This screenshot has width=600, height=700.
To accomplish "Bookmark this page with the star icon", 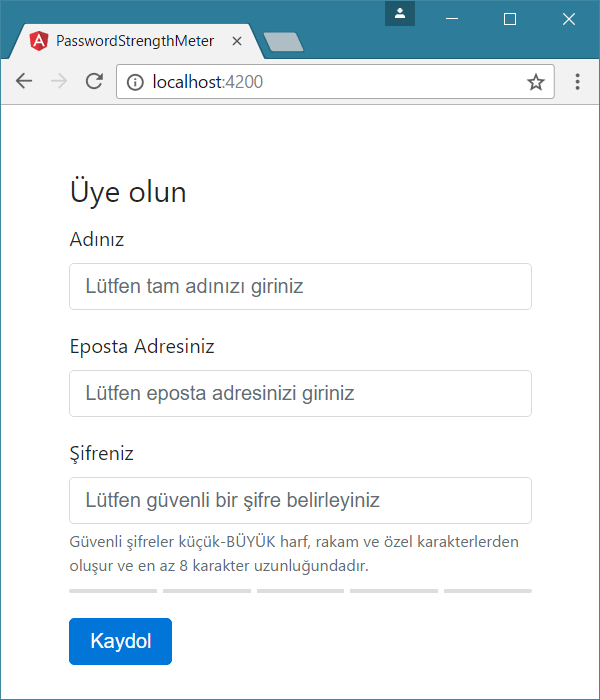I will (x=536, y=82).
